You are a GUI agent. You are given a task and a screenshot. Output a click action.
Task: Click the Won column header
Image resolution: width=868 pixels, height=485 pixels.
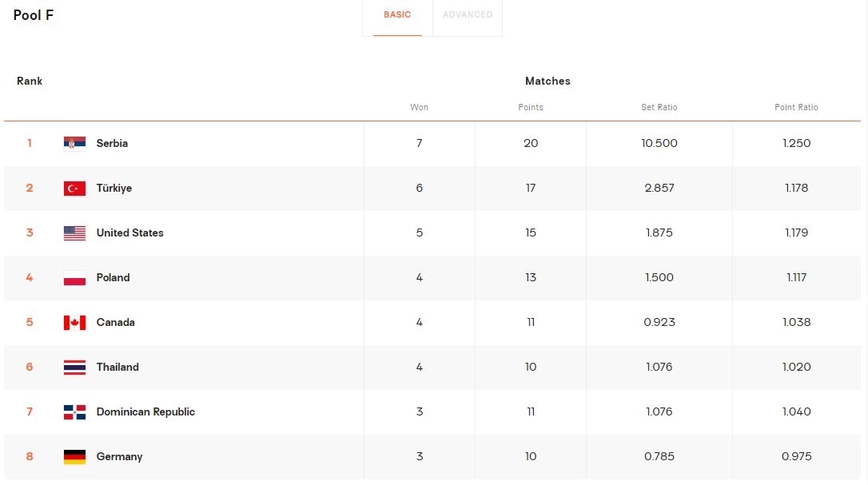[419, 107]
